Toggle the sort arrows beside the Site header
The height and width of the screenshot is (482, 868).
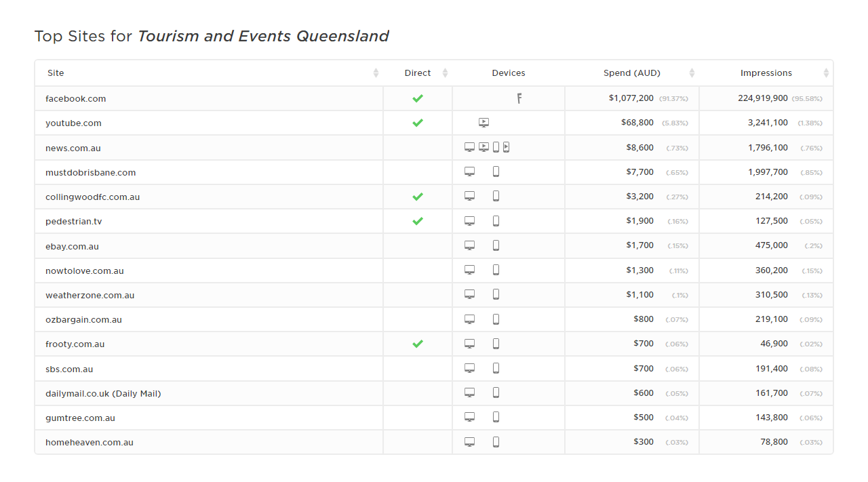tap(376, 73)
